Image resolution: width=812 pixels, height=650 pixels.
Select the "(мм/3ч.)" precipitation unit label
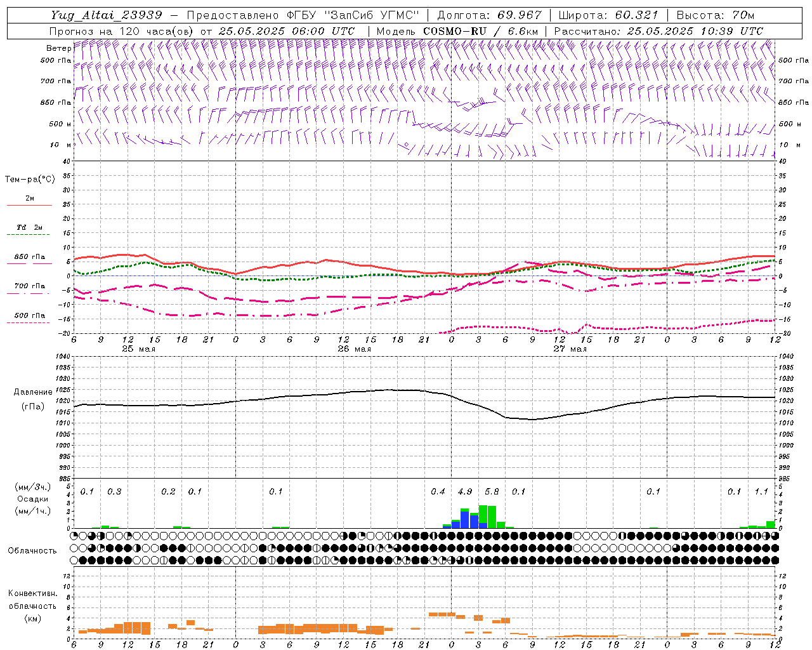(x=33, y=487)
